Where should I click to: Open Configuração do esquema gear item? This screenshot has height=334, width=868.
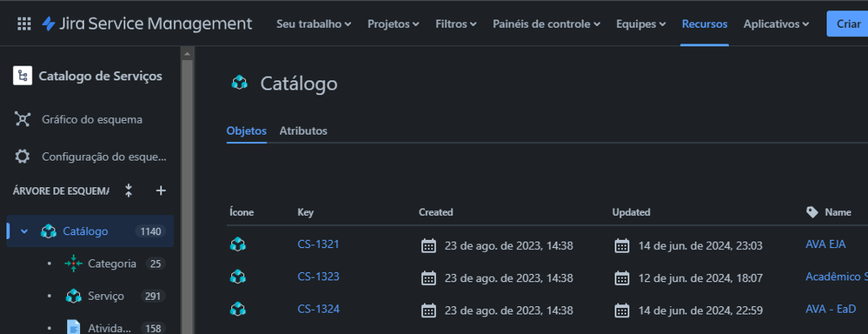[x=92, y=157]
